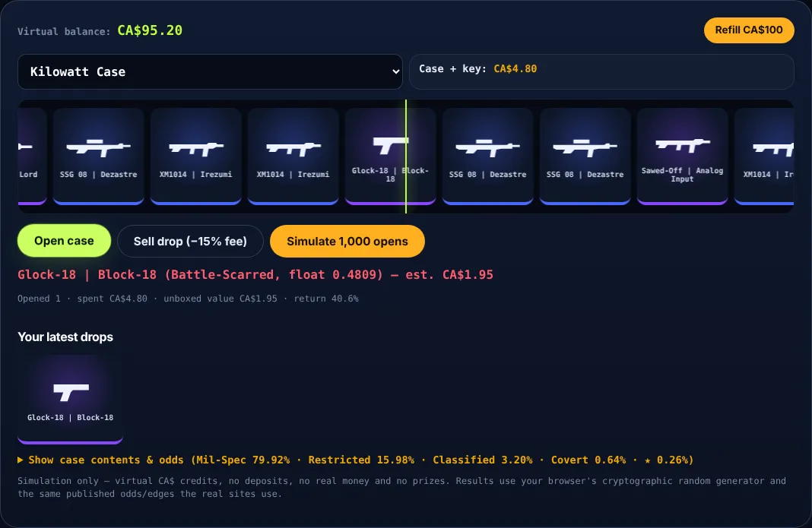This screenshot has height=528, width=812.
Task: Click the Refill CA$100 button
Action: pos(748,30)
